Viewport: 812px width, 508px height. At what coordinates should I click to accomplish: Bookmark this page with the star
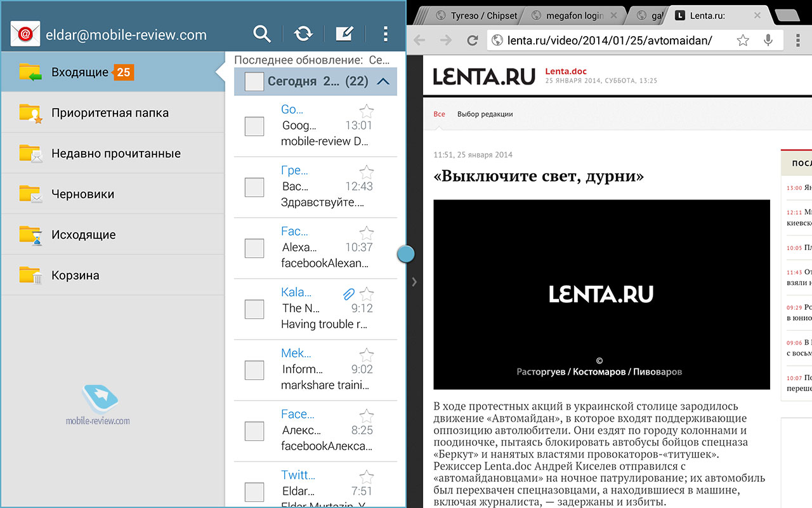(x=743, y=41)
